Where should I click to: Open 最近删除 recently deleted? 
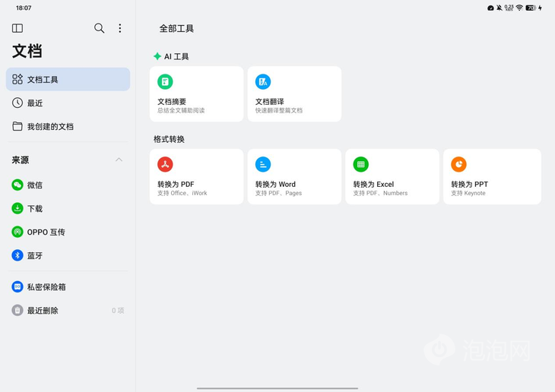[43, 311]
